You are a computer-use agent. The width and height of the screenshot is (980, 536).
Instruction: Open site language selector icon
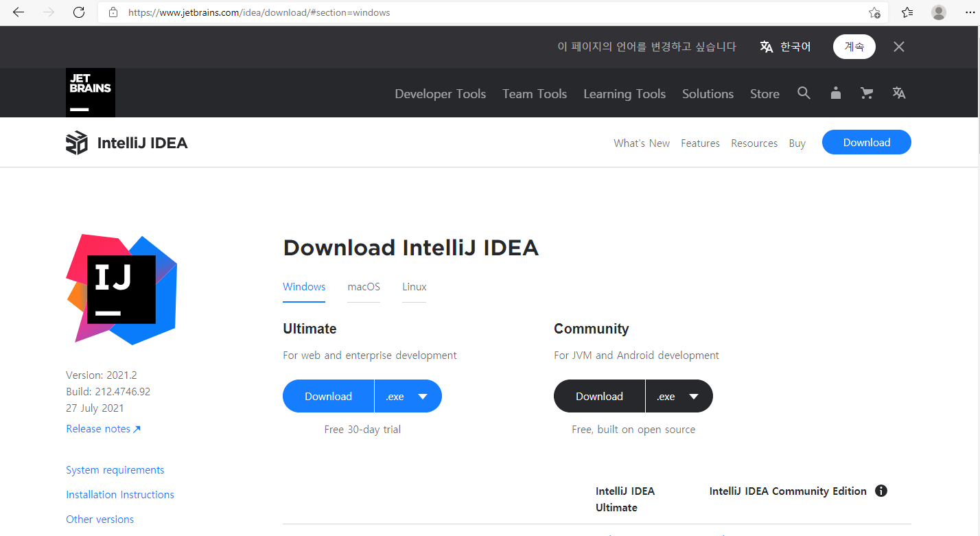[899, 93]
